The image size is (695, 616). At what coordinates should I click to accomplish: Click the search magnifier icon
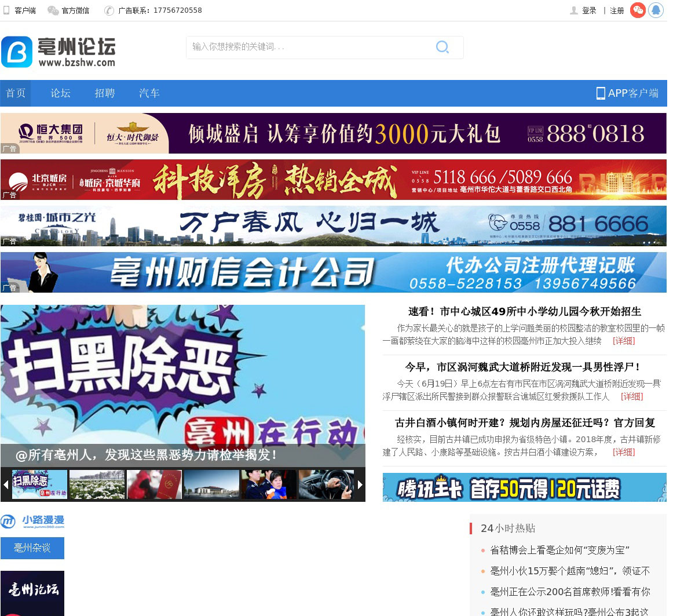click(x=442, y=47)
